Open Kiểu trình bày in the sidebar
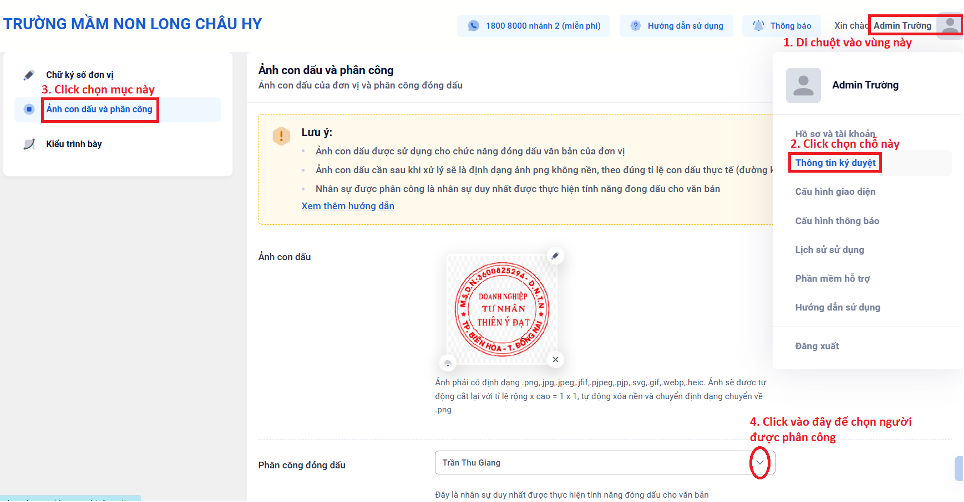964x502 pixels. (x=74, y=144)
